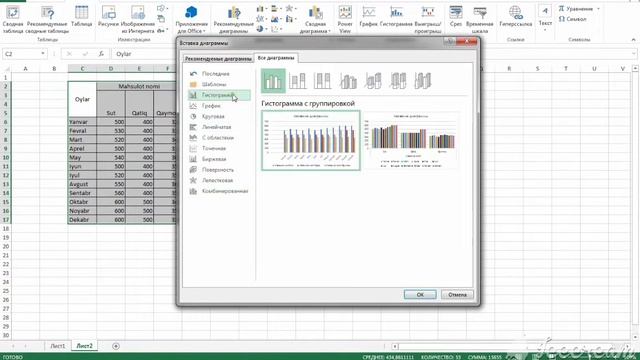Select Line (График) chart category

coord(211,106)
